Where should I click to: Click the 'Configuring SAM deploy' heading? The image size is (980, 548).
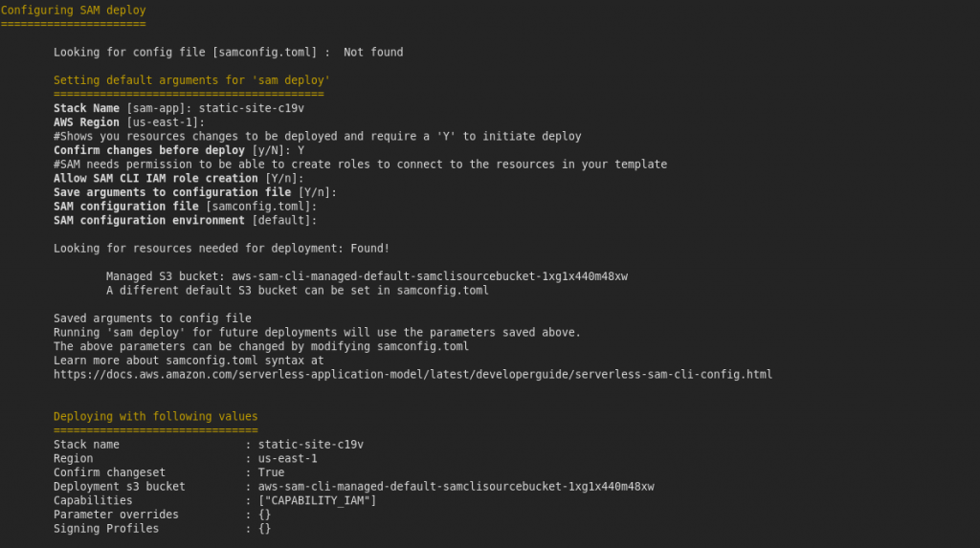point(73,10)
